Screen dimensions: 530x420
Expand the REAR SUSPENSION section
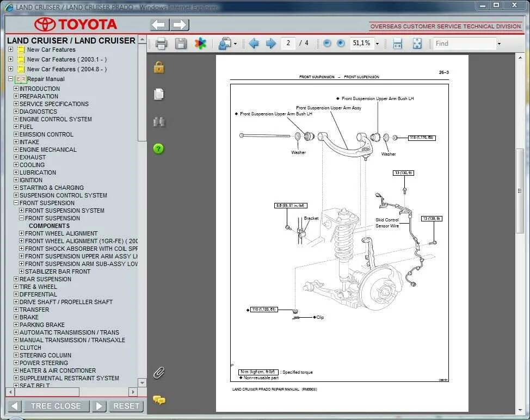(x=16, y=279)
